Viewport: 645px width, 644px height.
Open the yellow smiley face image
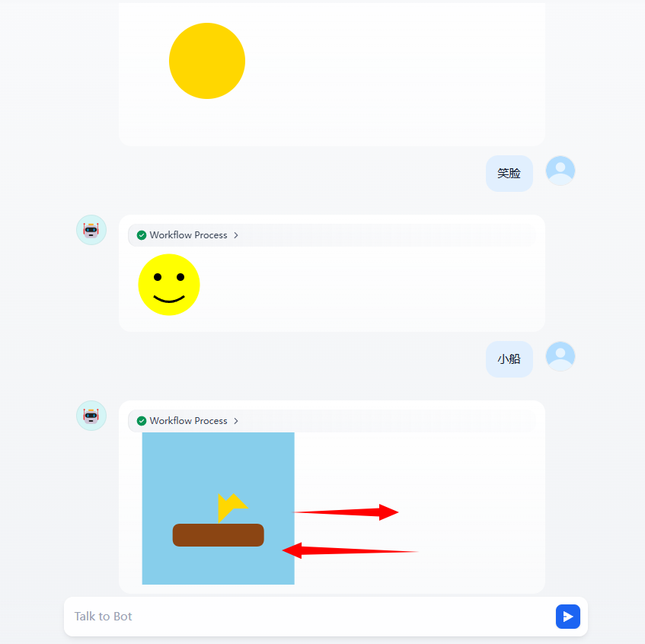tap(169, 285)
